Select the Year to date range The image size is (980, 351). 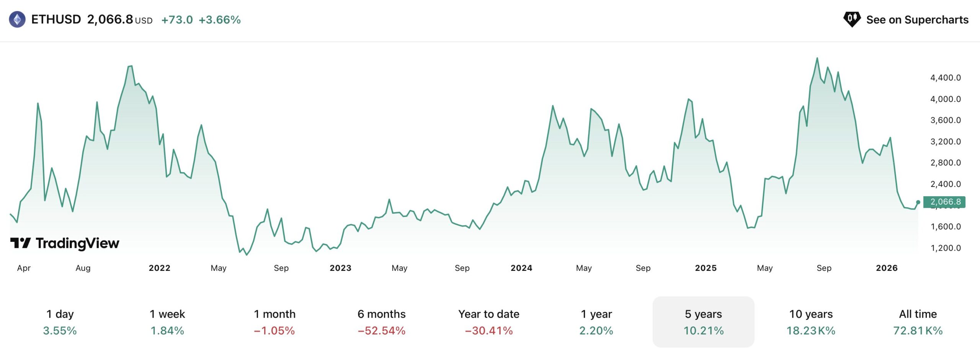point(489,322)
